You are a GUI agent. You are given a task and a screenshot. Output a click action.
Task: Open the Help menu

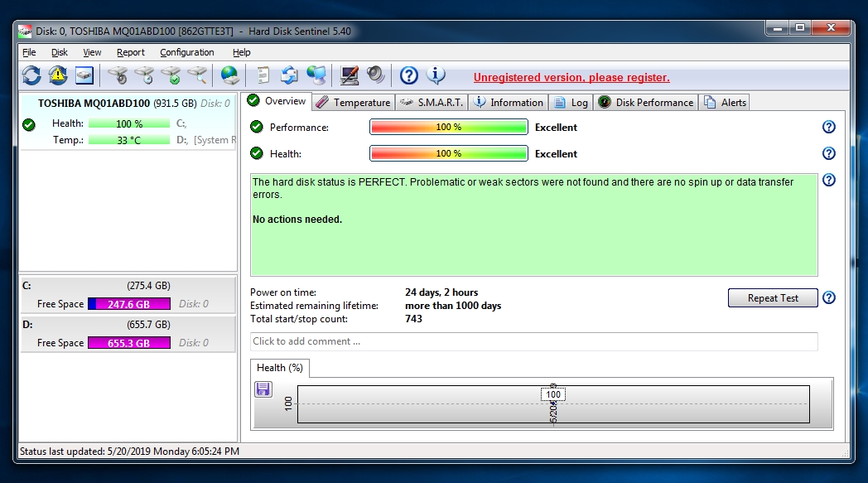pos(241,52)
